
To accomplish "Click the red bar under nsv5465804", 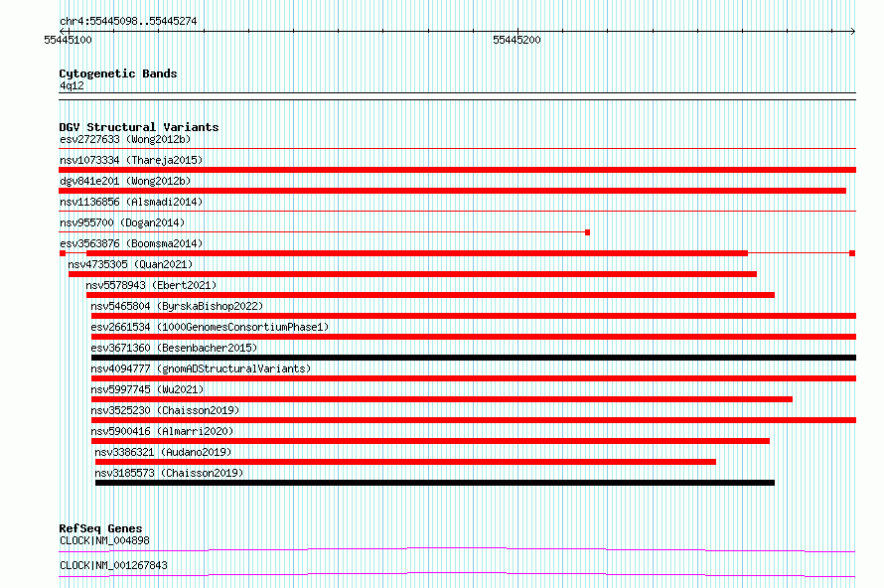I will pyautogui.click(x=474, y=316).
